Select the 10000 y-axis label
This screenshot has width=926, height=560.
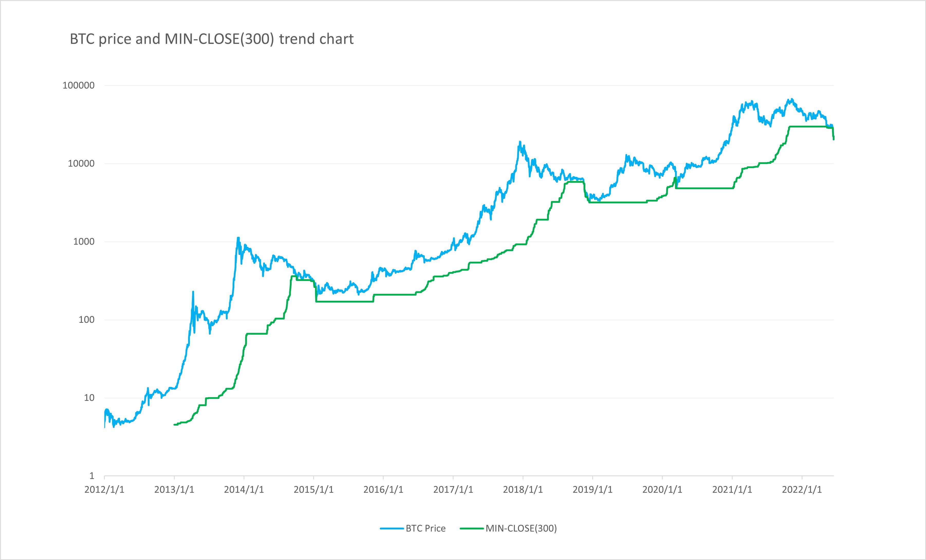pos(81,164)
